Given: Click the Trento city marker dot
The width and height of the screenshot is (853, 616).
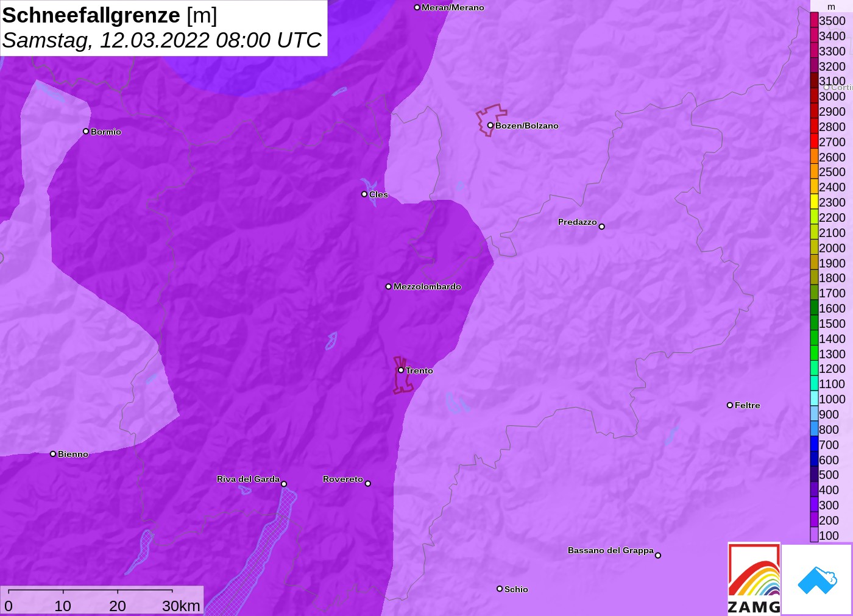Looking at the screenshot, I should click(401, 370).
